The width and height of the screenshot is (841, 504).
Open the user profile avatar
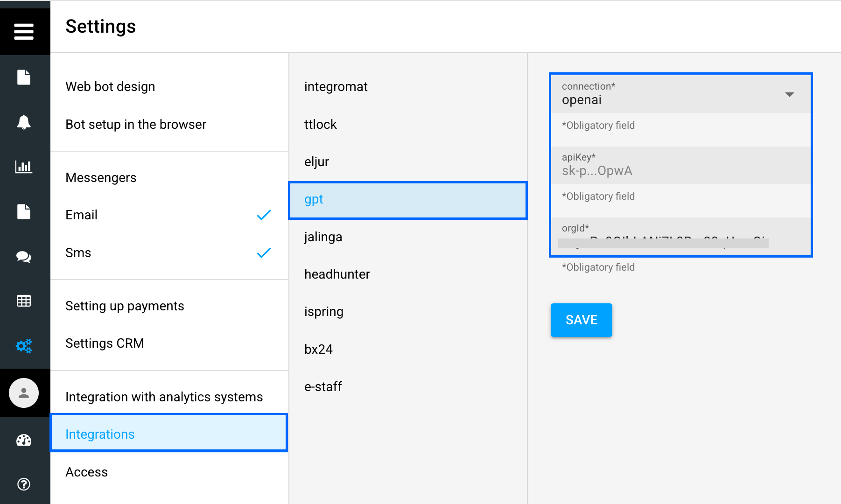24,393
